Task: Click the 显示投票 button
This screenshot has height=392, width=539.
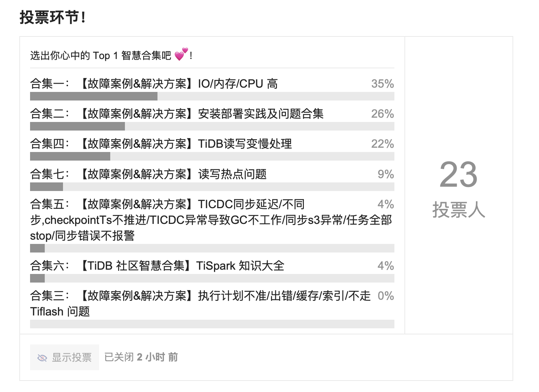Action: 65,357
